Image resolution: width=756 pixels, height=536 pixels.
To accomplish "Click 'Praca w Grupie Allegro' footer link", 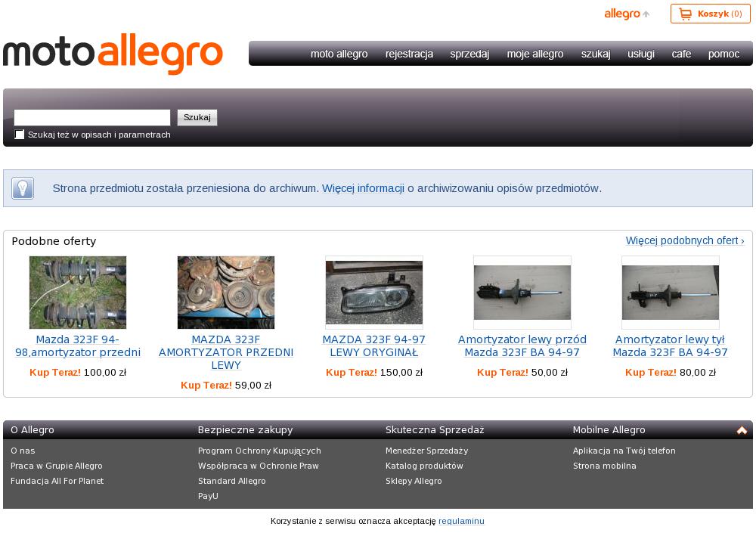I will (x=57, y=466).
